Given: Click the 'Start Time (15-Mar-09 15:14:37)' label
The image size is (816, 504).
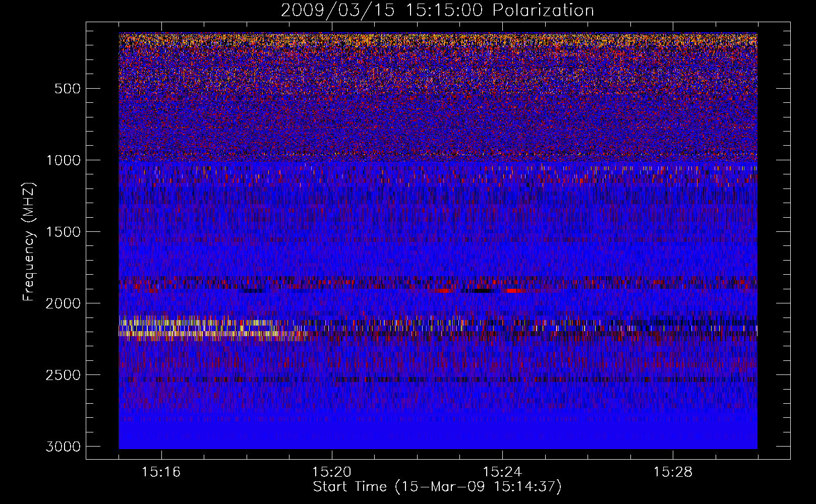Looking at the screenshot, I should click(x=437, y=487).
